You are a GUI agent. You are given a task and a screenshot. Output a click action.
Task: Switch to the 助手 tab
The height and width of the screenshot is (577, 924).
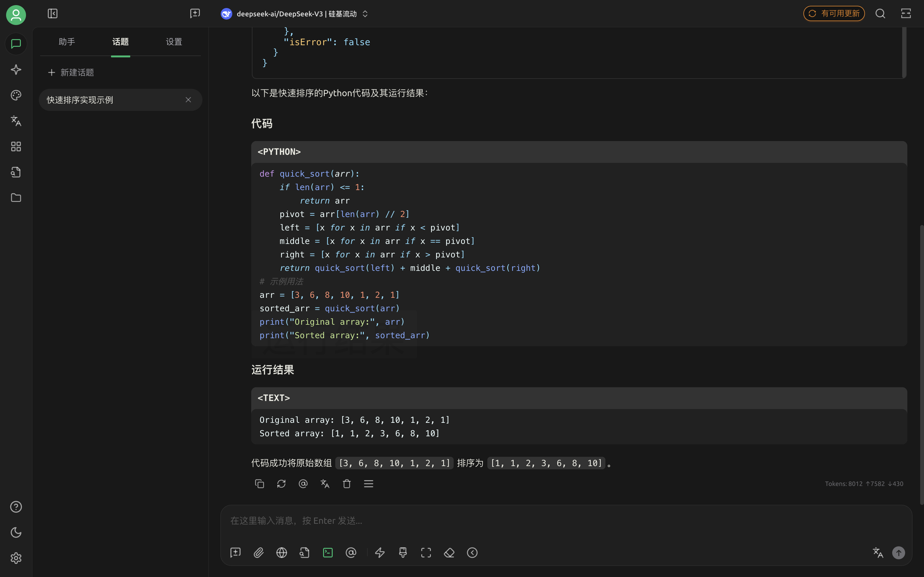click(67, 42)
